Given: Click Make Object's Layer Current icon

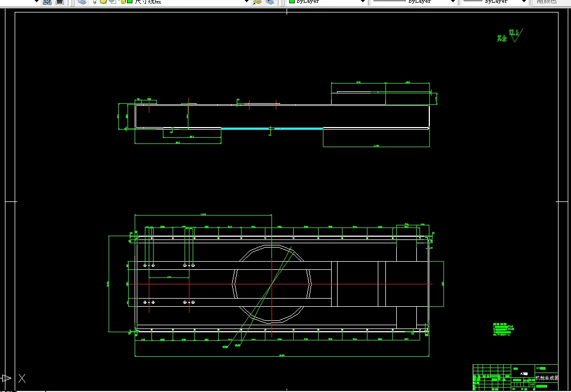Looking at the screenshot, I should (x=257, y=2).
